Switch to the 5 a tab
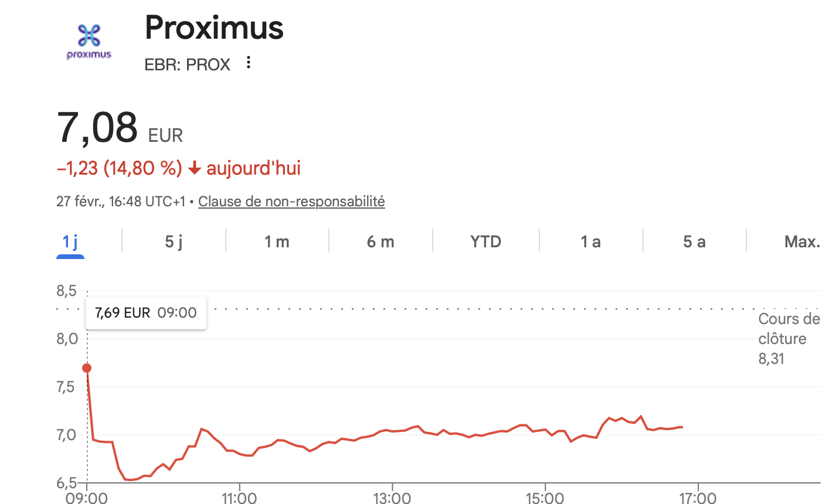The image size is (836, 504). coord(694,241)
